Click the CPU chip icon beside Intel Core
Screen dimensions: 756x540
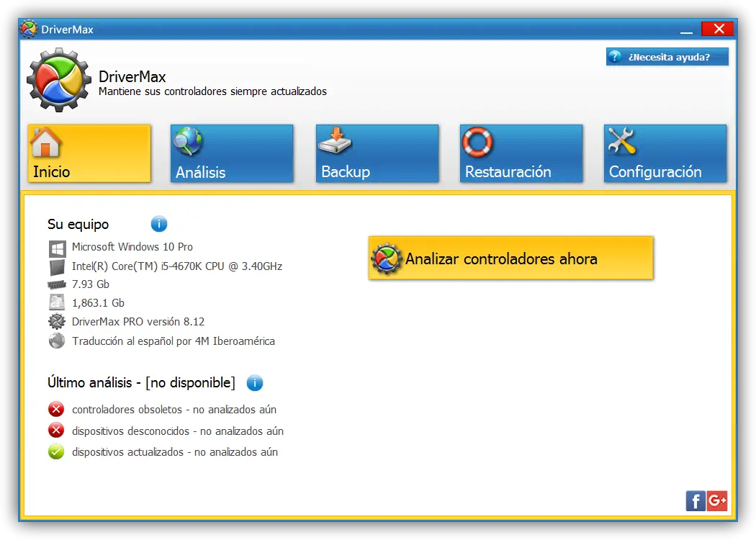57,267
